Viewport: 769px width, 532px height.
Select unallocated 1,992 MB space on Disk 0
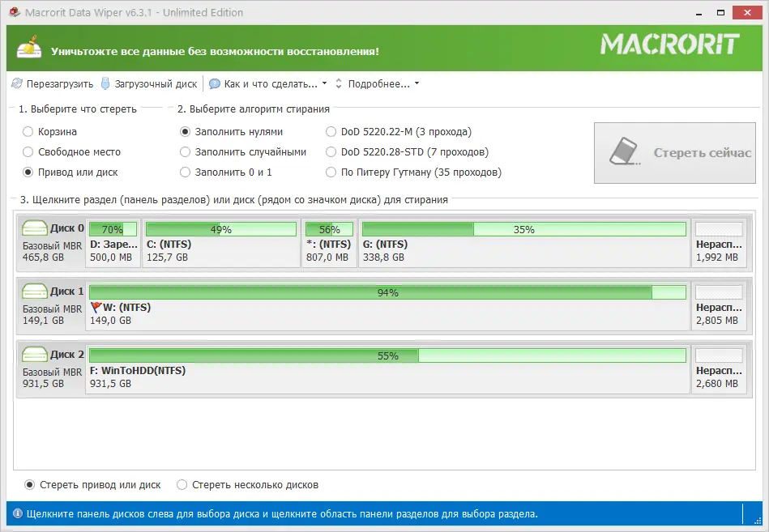[719, 244]
